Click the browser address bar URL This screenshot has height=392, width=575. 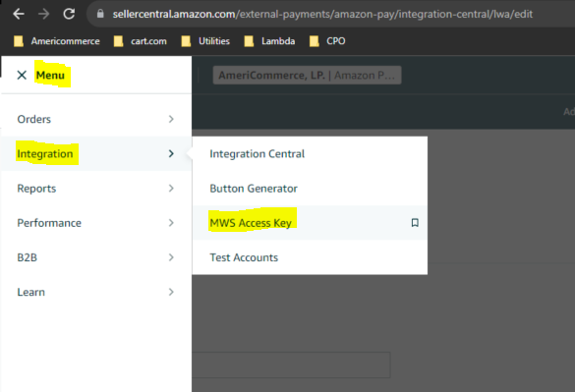322,15
